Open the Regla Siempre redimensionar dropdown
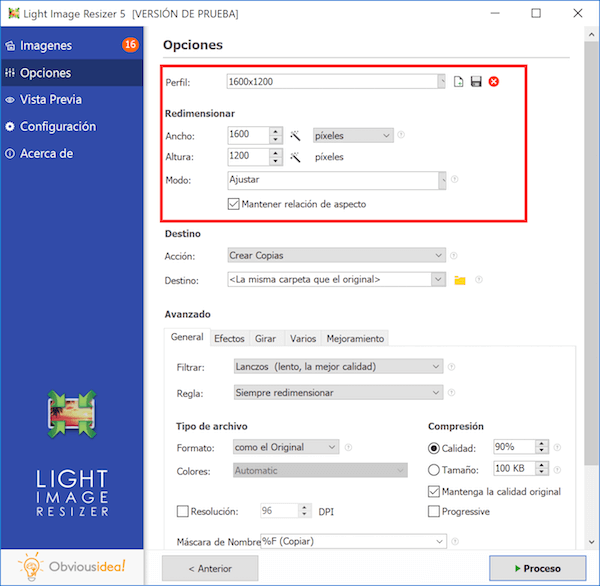The width and height of the screenshot is (600, 586). (338, 393)
